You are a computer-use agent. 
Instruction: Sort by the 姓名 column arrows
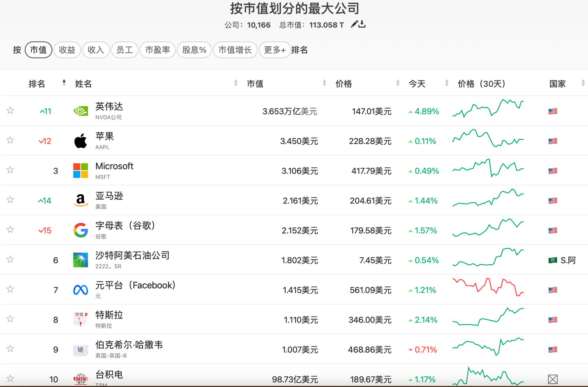(236, 83)
